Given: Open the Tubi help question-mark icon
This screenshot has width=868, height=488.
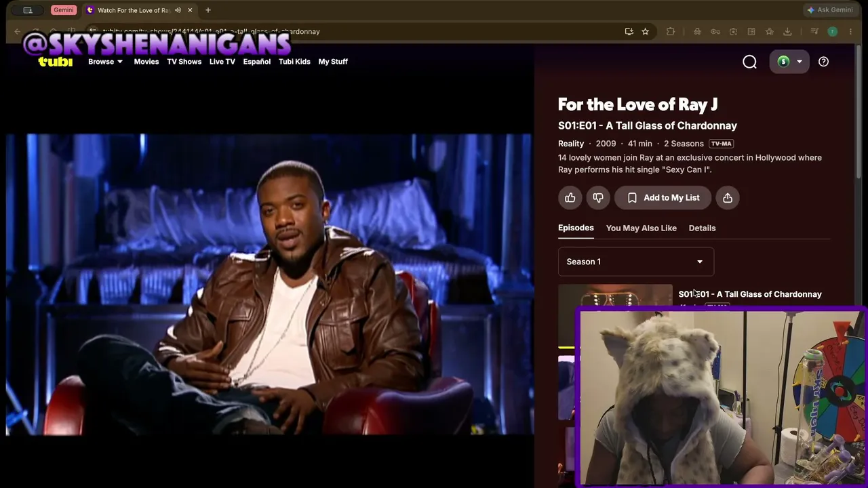Looking at the screenshot, I should click(823, 62).
